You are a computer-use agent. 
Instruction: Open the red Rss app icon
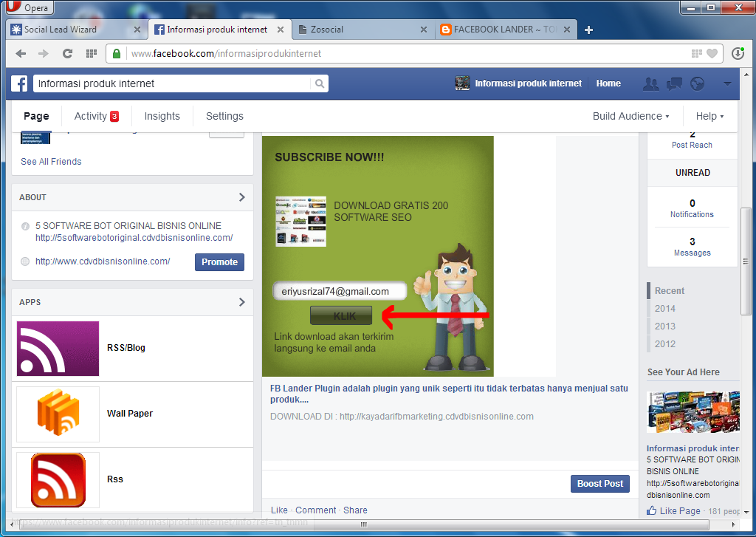click(x=58, y=479)
